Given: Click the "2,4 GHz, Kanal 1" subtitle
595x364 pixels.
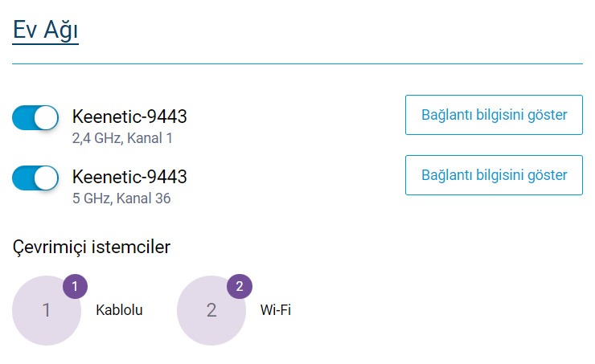Looking at the screenshot, I should click(122, 138).
